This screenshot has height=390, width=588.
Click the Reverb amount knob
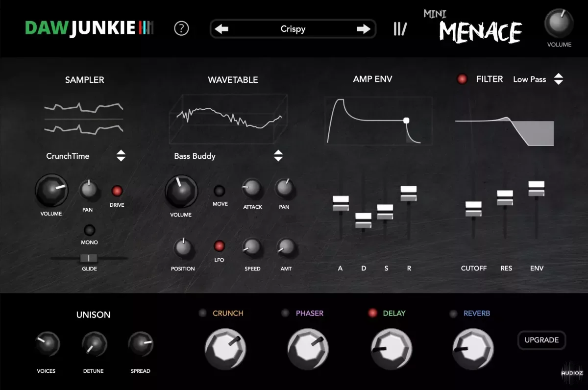coord(473,349)
